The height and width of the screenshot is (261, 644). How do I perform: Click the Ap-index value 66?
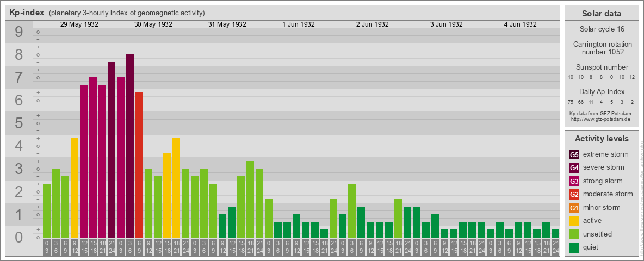click(x=581, y=102)
